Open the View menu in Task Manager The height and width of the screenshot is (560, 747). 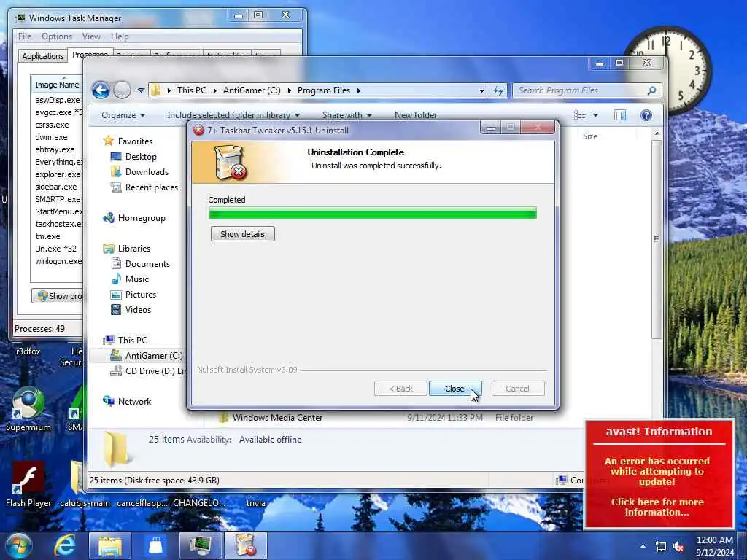[x=91, y=36]
